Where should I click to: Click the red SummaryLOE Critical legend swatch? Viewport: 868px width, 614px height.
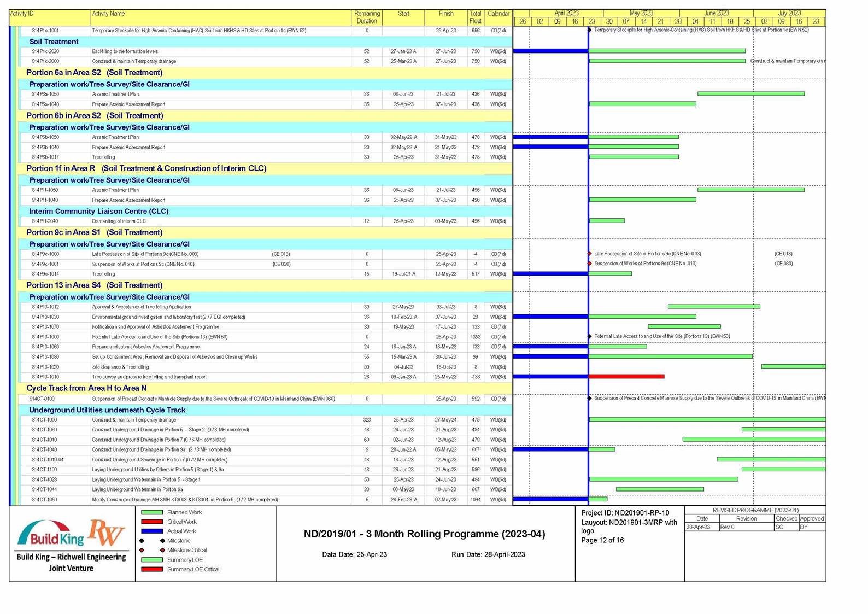point(152,569)
